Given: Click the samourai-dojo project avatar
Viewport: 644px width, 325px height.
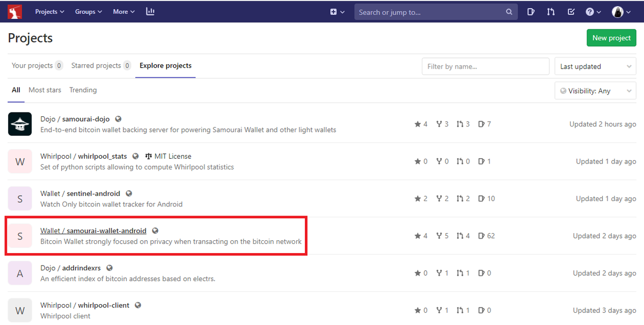Looking at the screenshot, I should tap(20, 124).
